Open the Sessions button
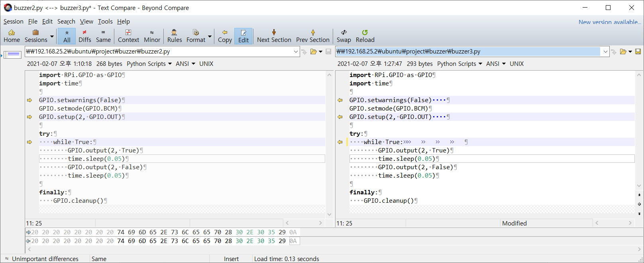Image resolution: width=644 pixels, height=263 pixels. point(36,36)
